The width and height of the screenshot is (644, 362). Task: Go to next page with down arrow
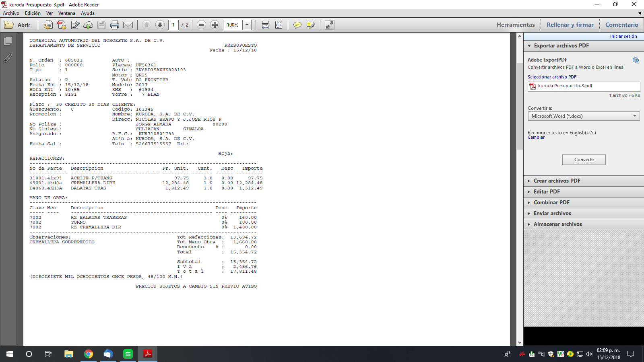(160, 25)
